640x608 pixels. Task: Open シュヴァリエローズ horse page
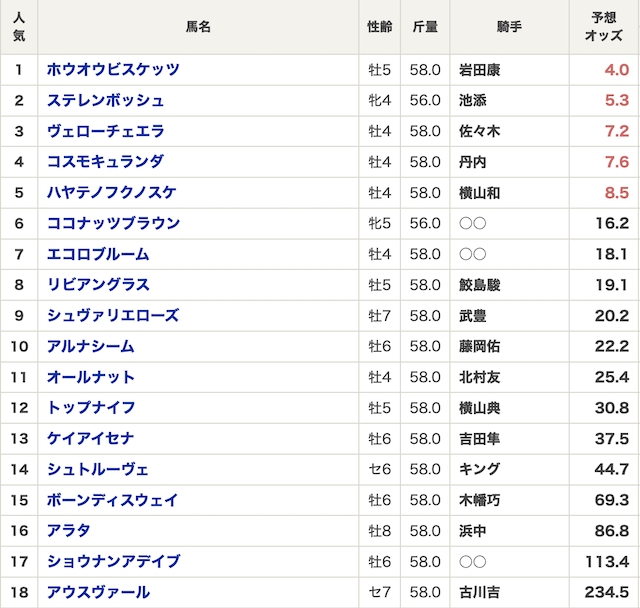tap(113, 316)
